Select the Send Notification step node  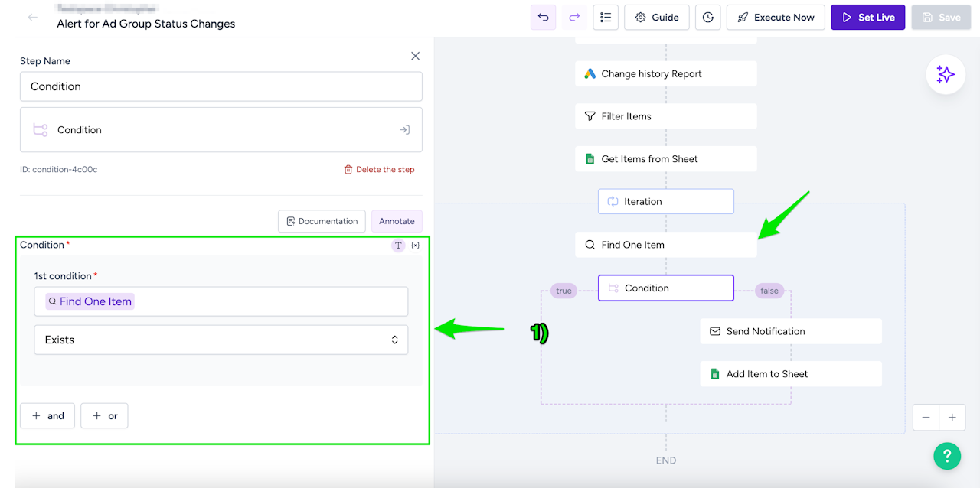click(x=790, y=331)
